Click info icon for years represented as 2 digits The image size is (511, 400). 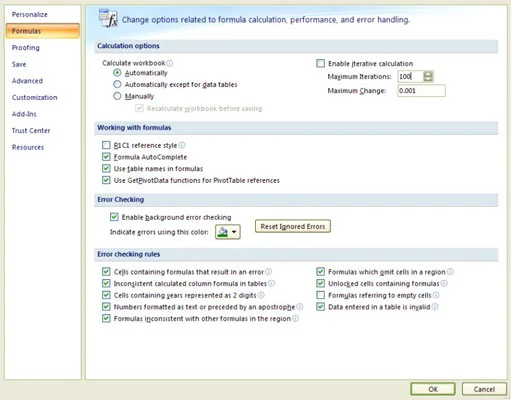(x=261, y=295)
